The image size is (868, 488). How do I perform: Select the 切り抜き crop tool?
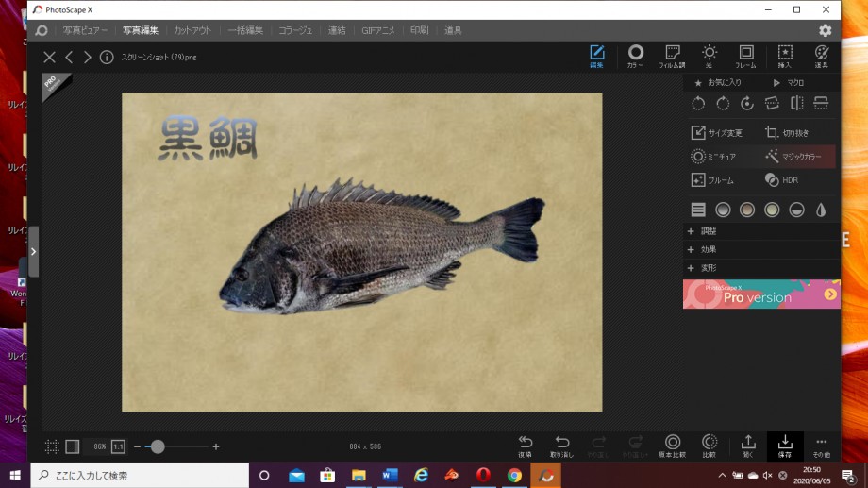(x=787, y=133)
